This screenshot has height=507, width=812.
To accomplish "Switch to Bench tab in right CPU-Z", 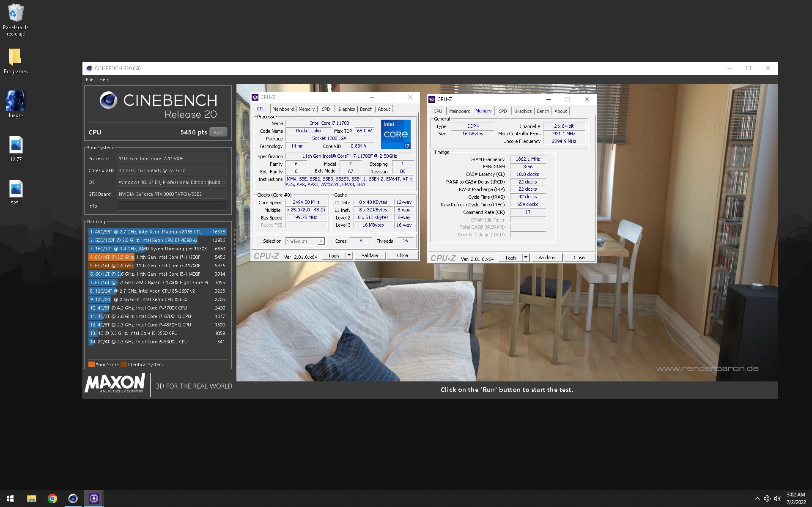I will (x=543, y=111).
